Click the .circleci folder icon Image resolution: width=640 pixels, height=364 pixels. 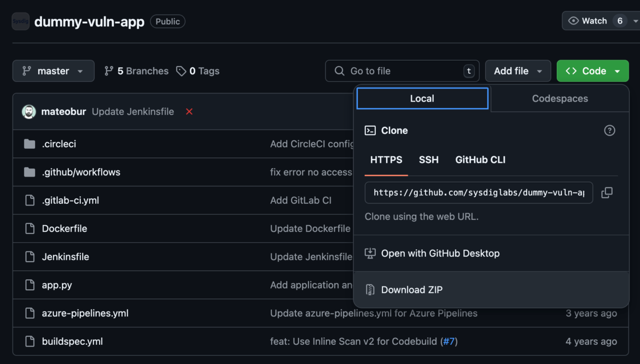tap(30, 144)
